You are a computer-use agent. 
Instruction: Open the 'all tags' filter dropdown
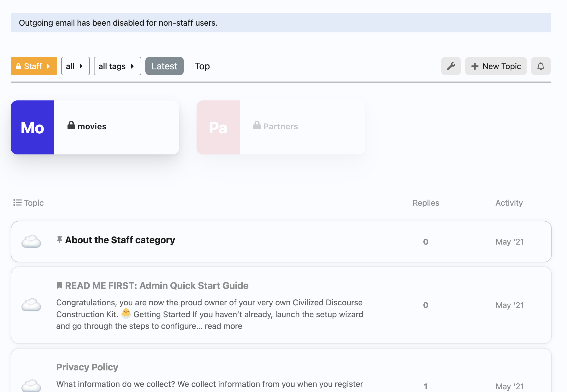[x=117, y=66]
